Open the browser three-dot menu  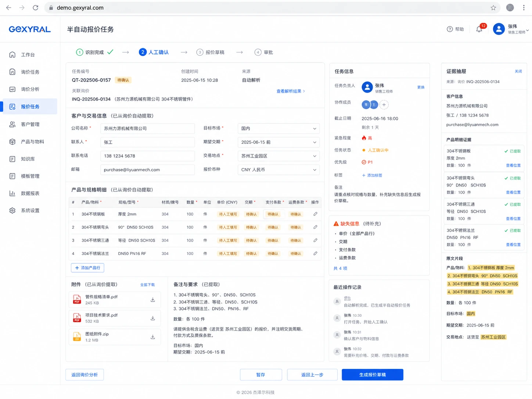click(524, 8)
